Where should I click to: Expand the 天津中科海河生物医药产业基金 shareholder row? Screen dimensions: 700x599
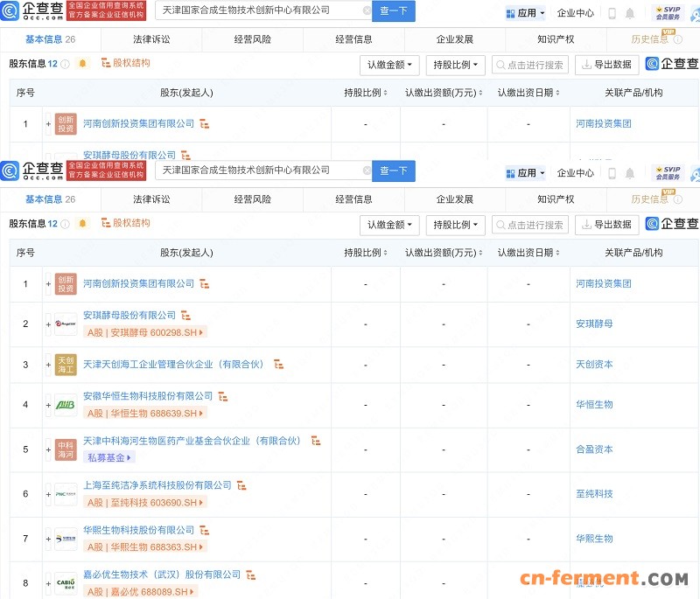pyautogui.click(x=48, y=449)
